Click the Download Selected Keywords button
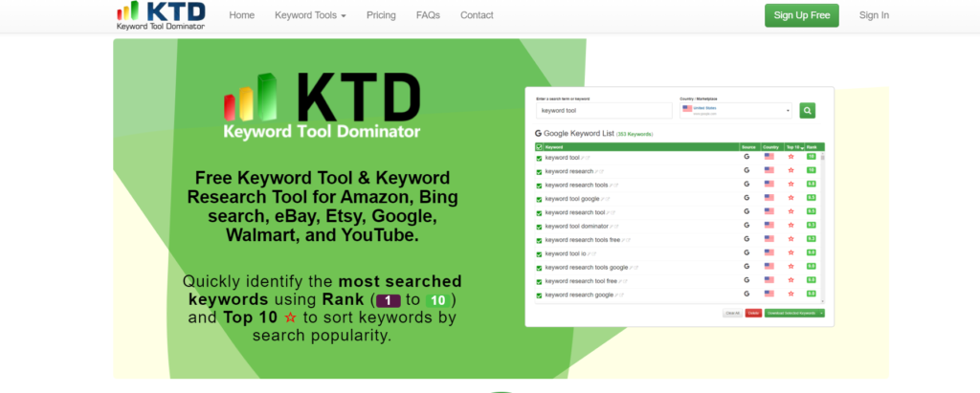980x393 pixels. tap(791, 313)
